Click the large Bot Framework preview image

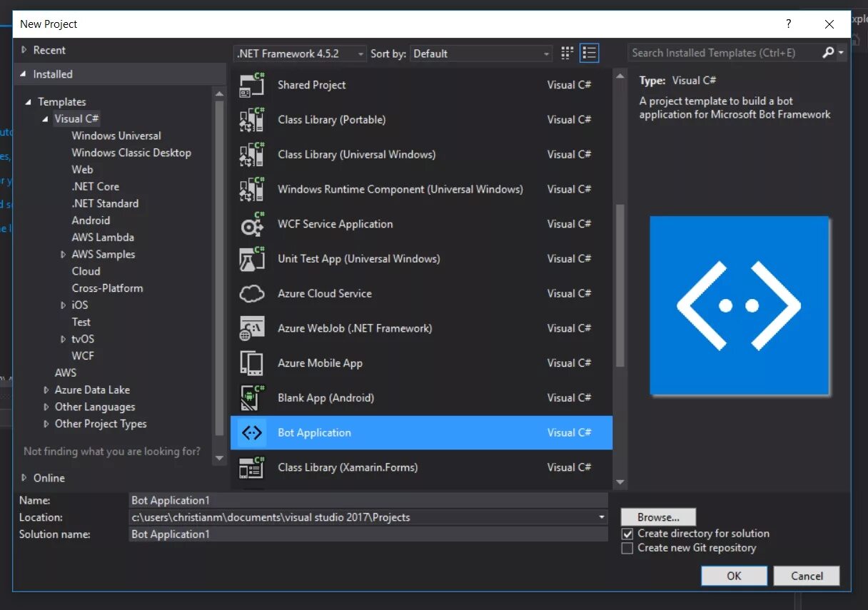click(x=740, y=305)
